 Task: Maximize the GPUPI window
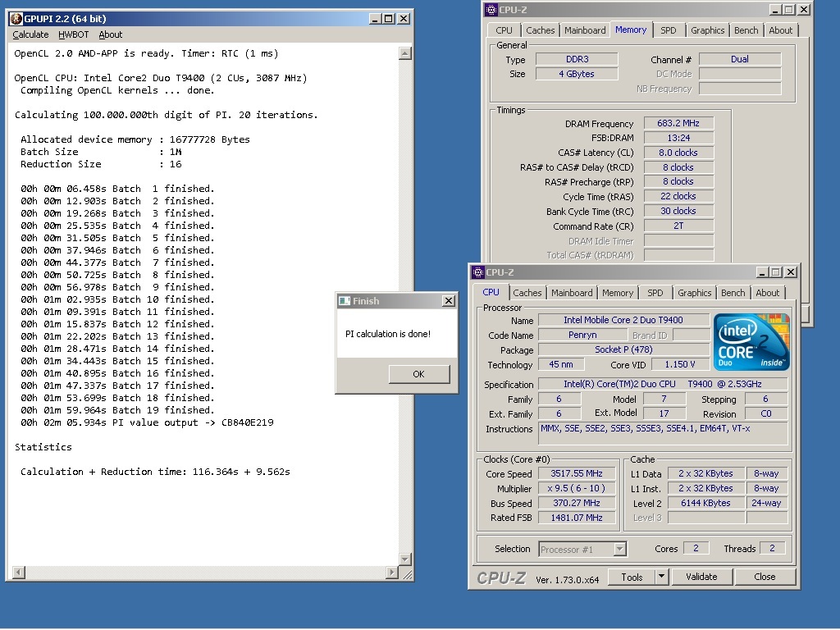(388, 19)
